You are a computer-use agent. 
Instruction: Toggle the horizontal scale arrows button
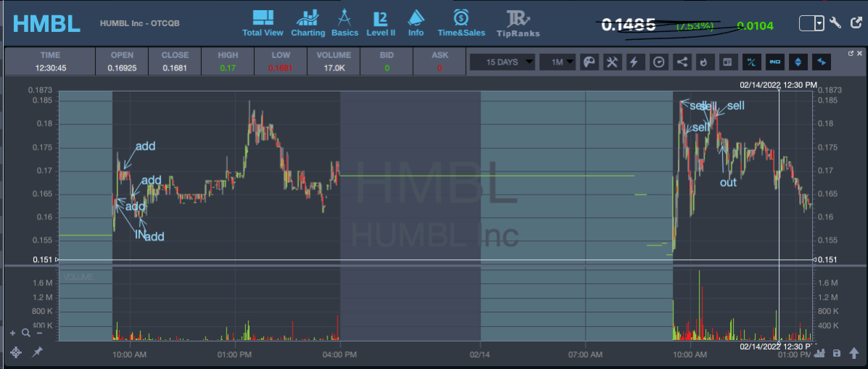click(x=822, y=62)
